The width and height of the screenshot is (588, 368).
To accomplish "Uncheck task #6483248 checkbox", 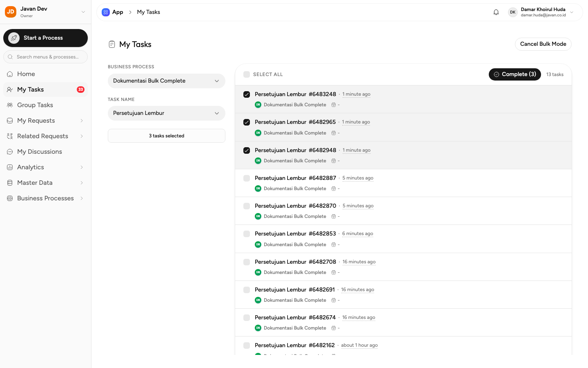I will (247, 94).
